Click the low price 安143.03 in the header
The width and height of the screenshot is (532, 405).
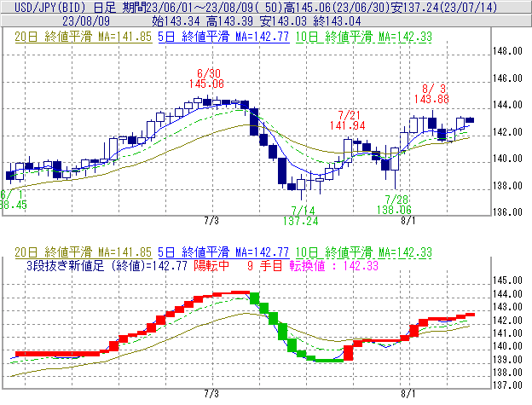pos(283,21)
